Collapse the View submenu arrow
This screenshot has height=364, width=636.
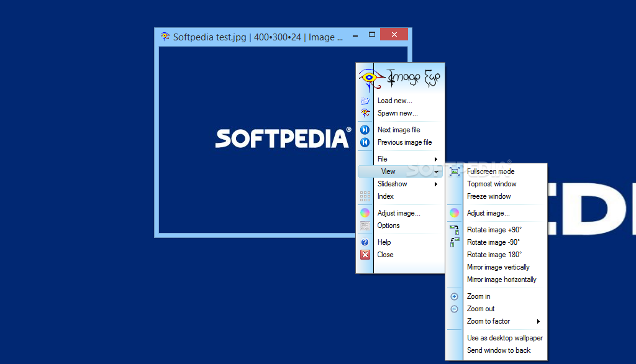tap(437, 172)
